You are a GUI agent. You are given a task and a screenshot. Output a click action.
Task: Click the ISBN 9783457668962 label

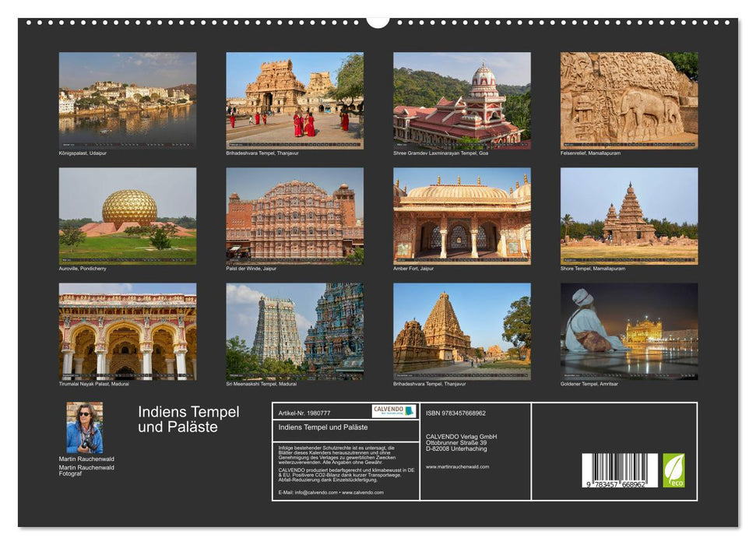coord(456,413)
